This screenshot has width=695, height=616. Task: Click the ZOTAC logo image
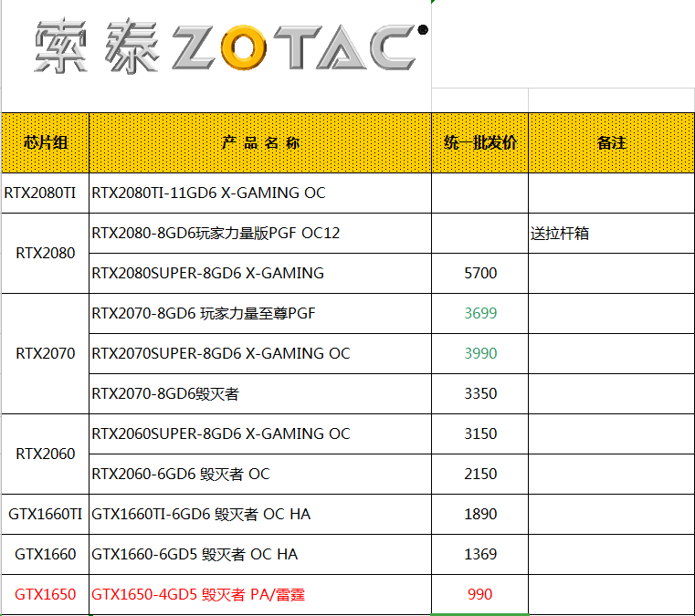pyautogui.click(x=228, y=47)
